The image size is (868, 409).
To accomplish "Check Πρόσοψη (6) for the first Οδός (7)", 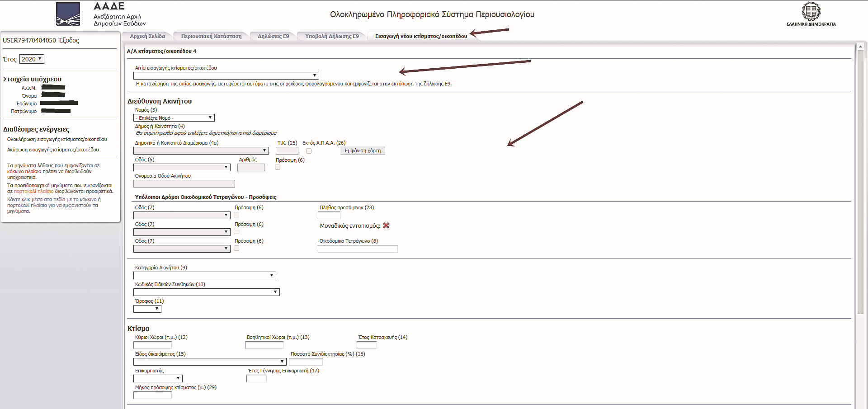I will 236,215.
